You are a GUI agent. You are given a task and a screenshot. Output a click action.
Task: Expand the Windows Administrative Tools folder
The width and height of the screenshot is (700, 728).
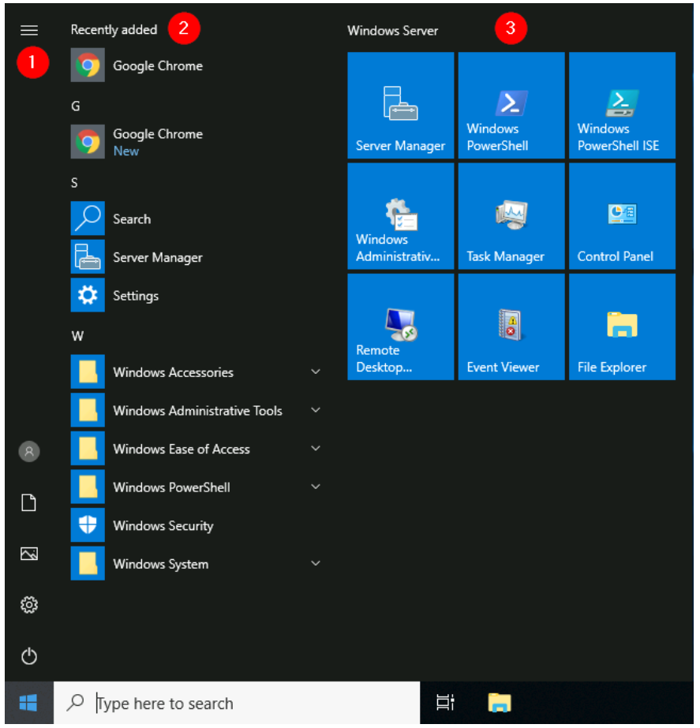(x=197, y=411)
